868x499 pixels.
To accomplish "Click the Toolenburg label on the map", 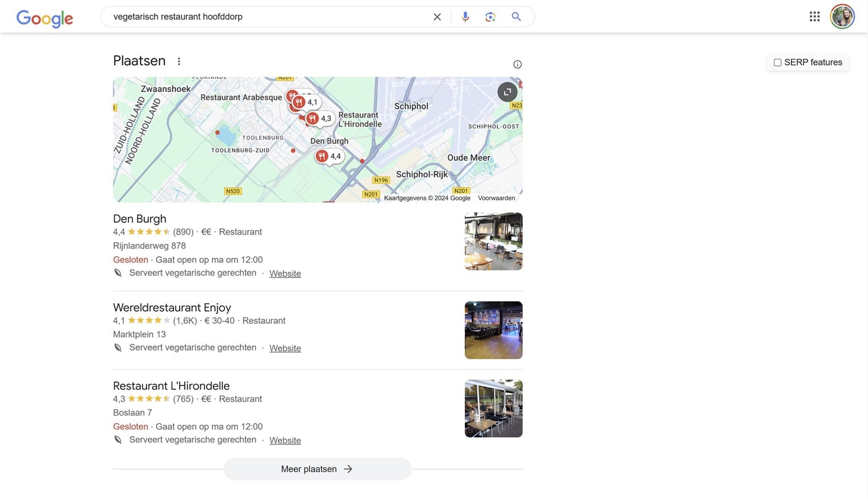I will coord(263,138).
